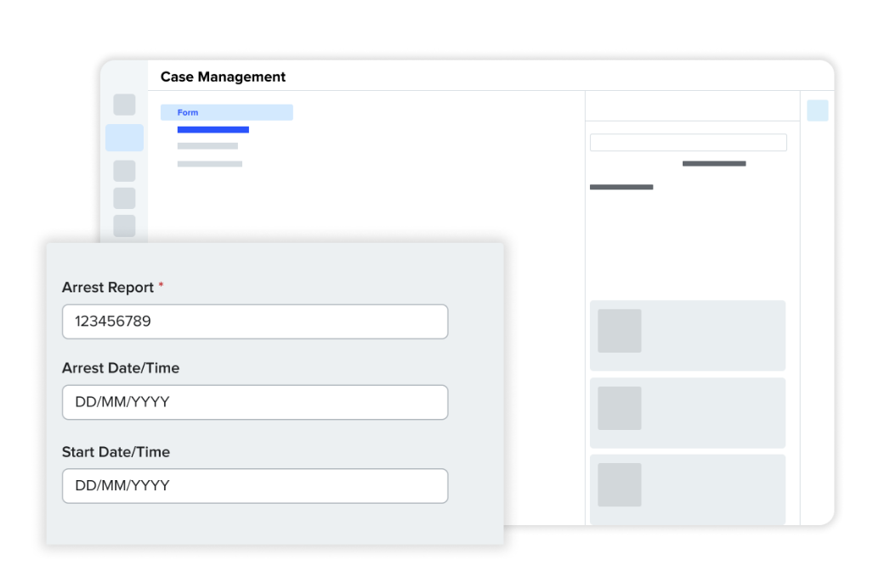879x588 pixels.
Task: Open the third list card in the right panel
Action: pos(687,489)
